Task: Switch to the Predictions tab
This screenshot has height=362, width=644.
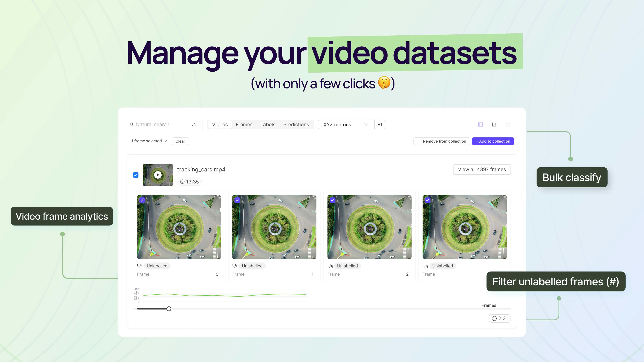Action: [296, 124]
